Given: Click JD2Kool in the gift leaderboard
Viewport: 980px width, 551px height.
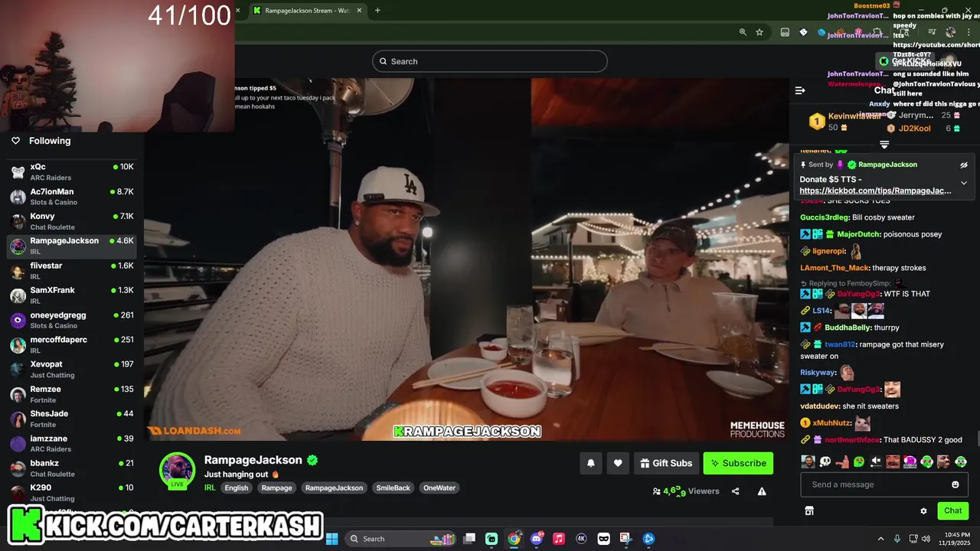Looking at the screenshot, I should click(915, 129).
